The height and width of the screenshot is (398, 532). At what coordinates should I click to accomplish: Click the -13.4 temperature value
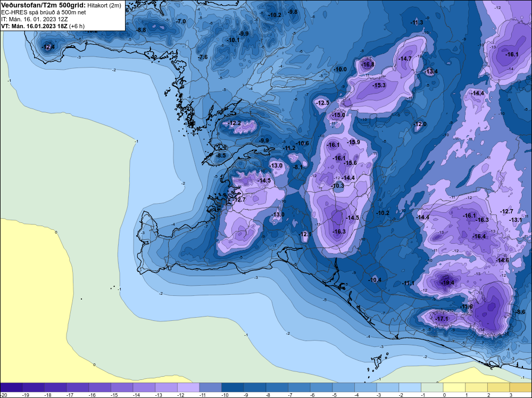tap(431, 72)
